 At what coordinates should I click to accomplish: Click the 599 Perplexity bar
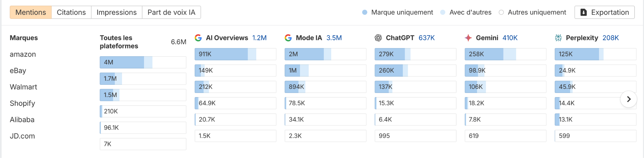(x=596, y=136)
